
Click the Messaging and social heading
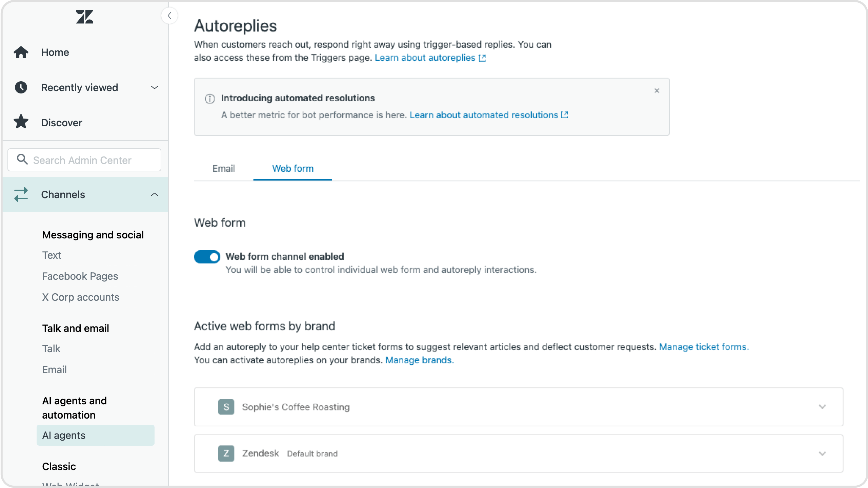(93, 235)
